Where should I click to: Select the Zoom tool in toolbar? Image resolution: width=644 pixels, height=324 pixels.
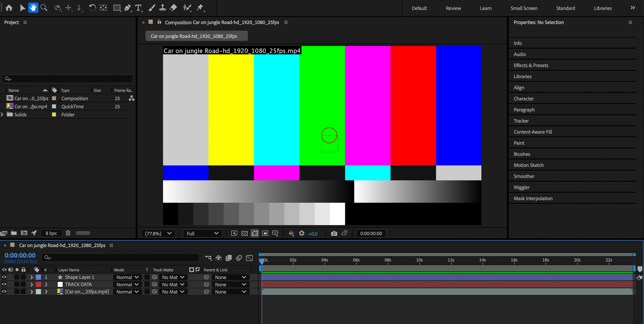[x=44, y=8]
